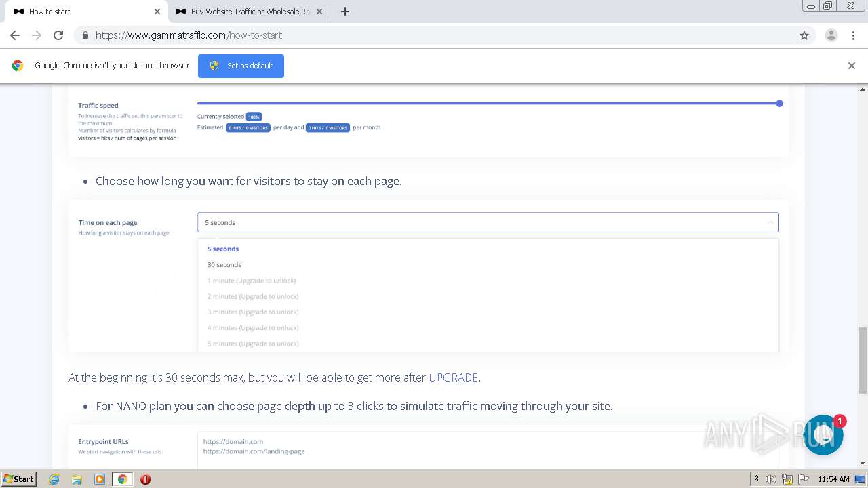The height and width of the screenshot is (488, 868).
Task: Open red antivirus taskbar icon
Action: (145, 479)
